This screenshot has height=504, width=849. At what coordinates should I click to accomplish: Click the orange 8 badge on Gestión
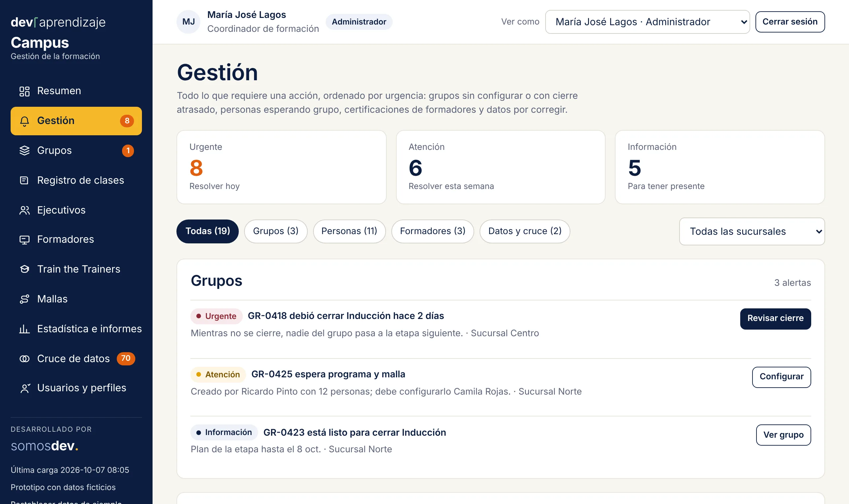click(127, 121)
